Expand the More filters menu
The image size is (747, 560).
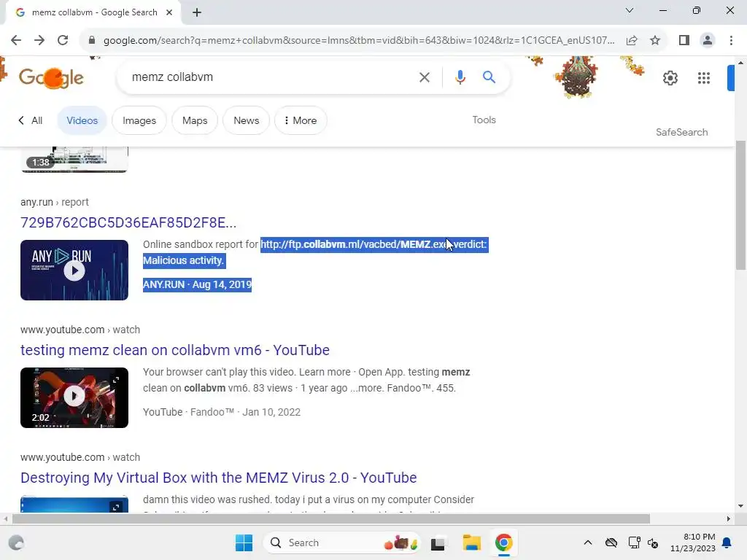tap(301, 120)
